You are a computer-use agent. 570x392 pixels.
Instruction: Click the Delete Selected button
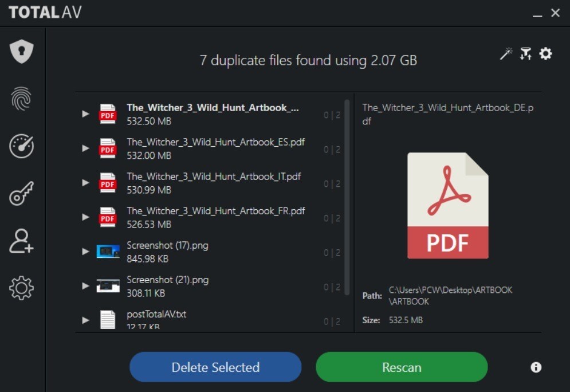point(215,367)
